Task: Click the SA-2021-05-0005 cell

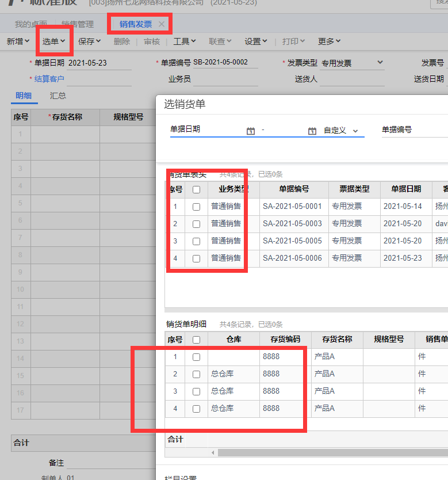Action: pos(294,241)
